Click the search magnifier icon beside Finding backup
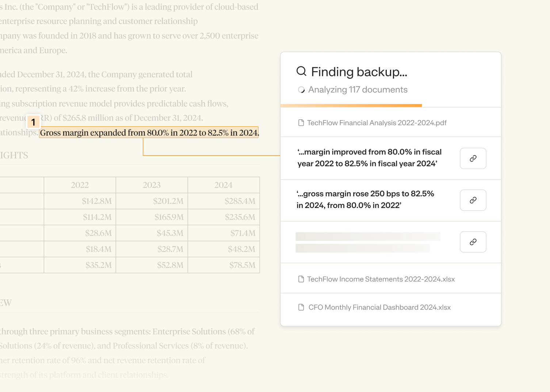This screenshot has height=392, width=550. click(x=301, y=71)
